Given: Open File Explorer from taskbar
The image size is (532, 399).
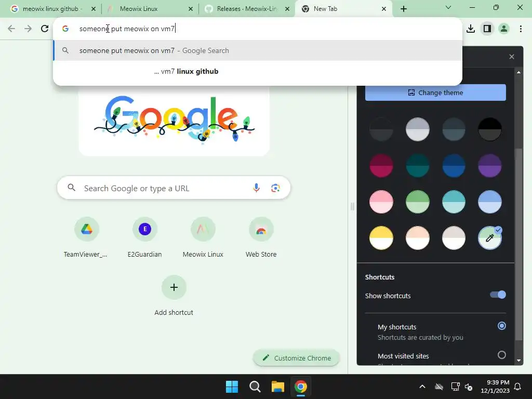Looking at the screenshot, I should coord(277,387).
